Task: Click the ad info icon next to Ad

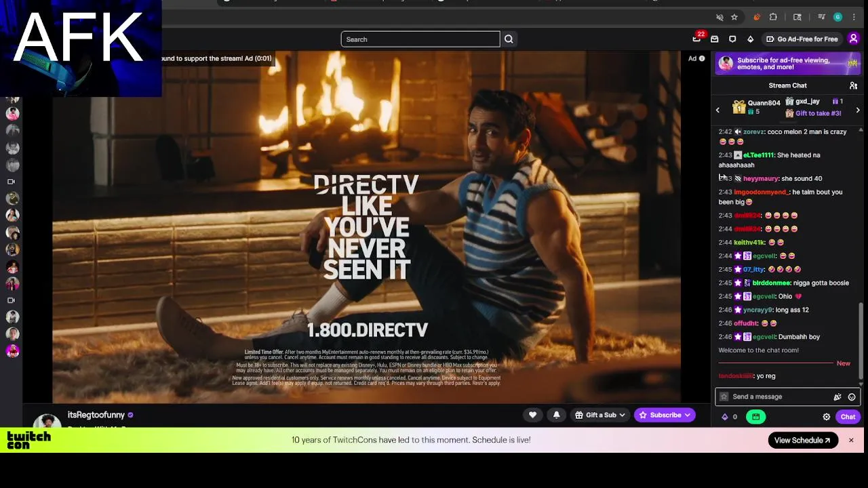Action: [702, 58]
